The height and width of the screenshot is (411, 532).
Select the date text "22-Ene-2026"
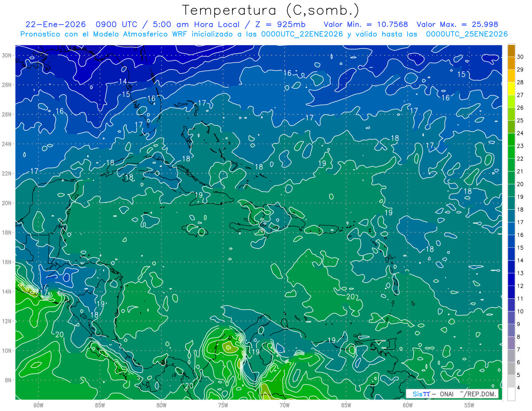click(x=56, y=24)
